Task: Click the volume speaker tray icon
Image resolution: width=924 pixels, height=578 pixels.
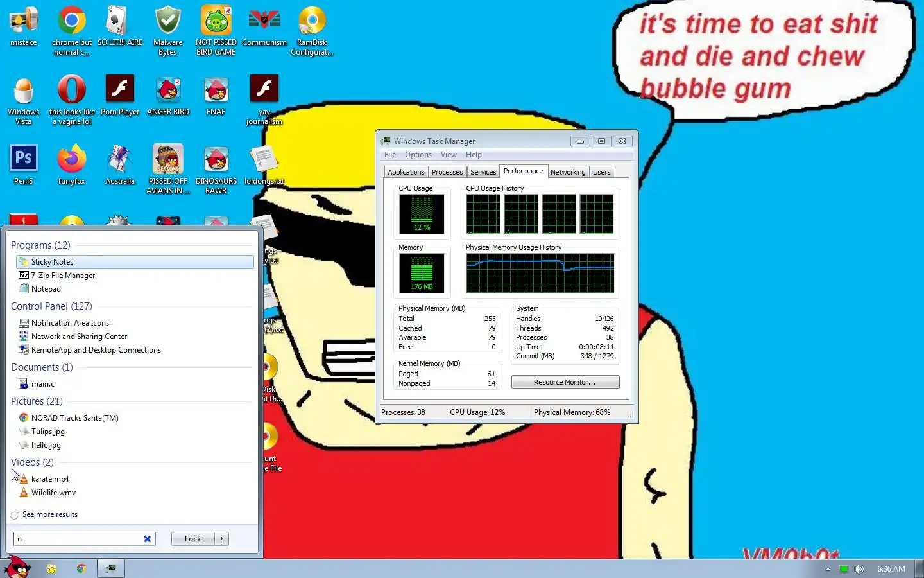Action: [x=859, y=569]
